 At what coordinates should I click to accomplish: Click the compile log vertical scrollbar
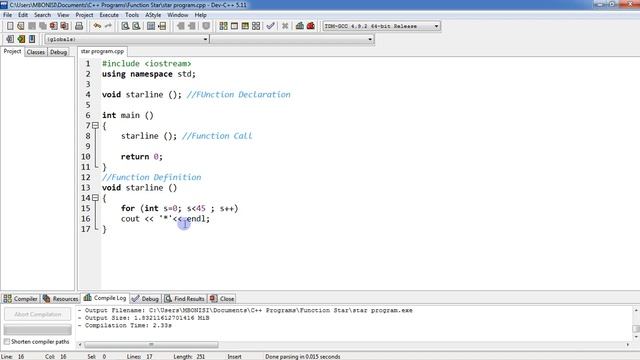(636, 324)
